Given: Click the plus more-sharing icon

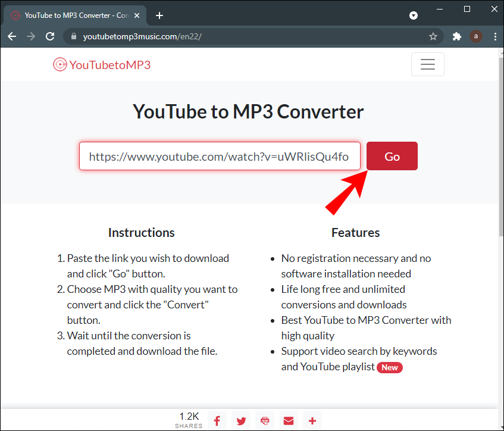Looking at the screenshot, I should [312, 421].
